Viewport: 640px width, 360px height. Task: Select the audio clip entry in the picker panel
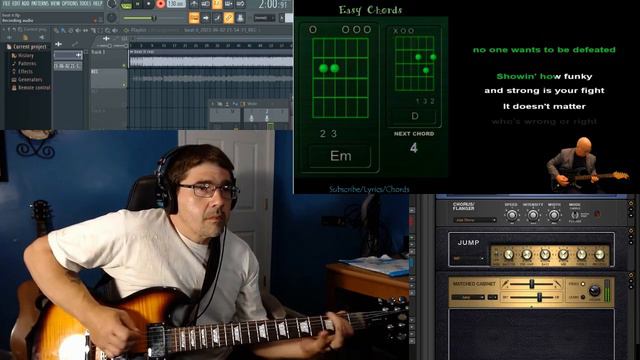point(68,66)
